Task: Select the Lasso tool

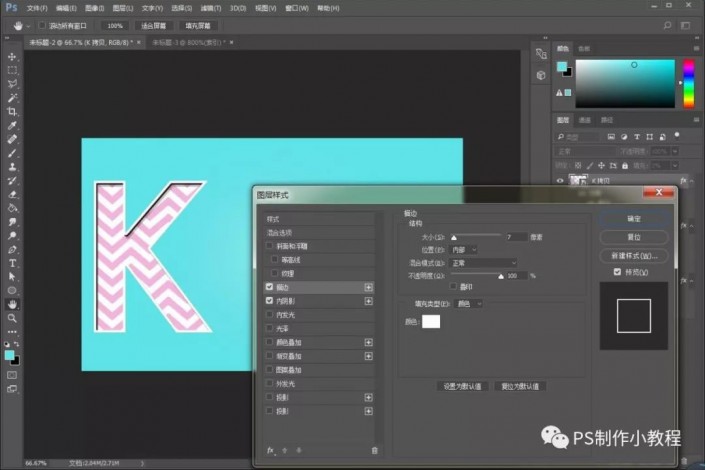Action: [12, 84]
